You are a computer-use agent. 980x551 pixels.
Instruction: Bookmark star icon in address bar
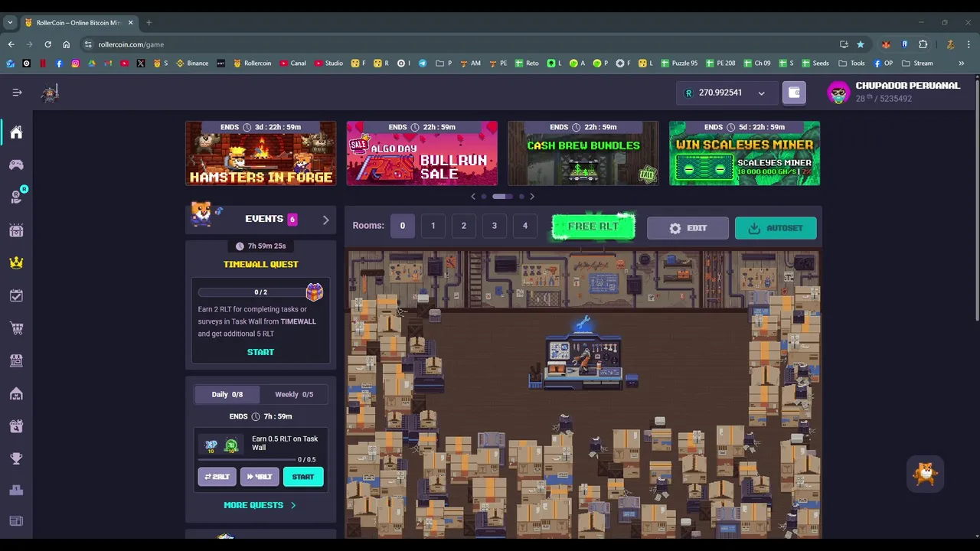(861, 44)
